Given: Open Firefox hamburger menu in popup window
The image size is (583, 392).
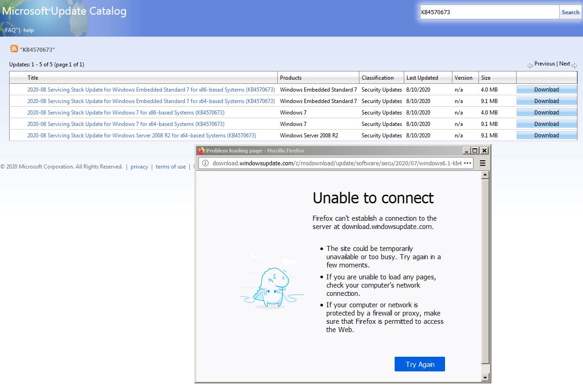Looking at the screenshot, I should coord(482,163).
